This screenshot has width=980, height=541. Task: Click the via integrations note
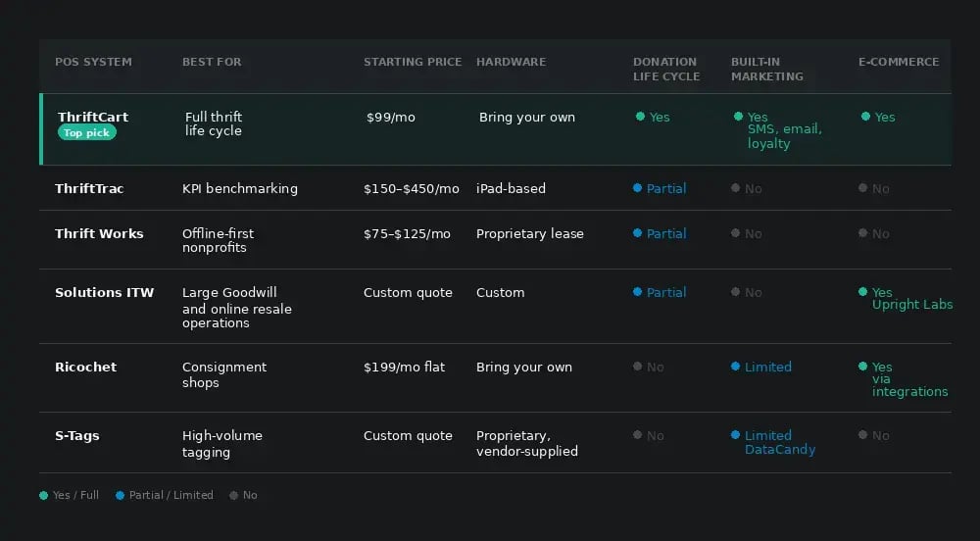910,385
